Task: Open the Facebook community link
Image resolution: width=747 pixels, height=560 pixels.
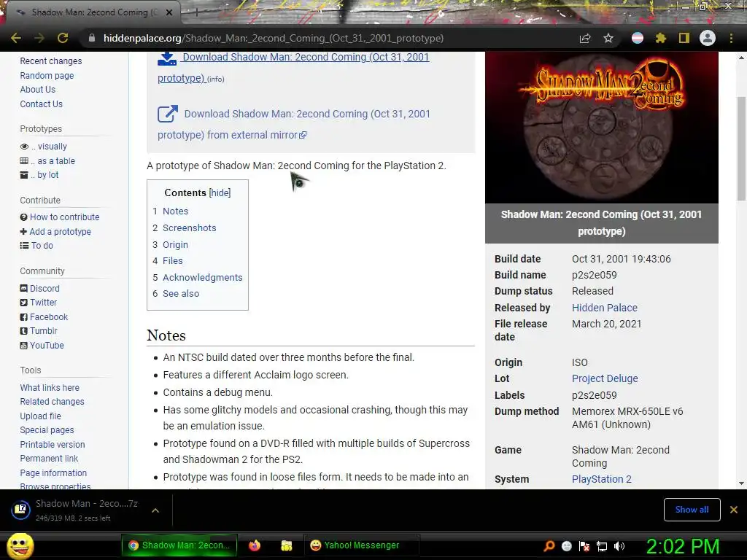Action: [49, 317]
